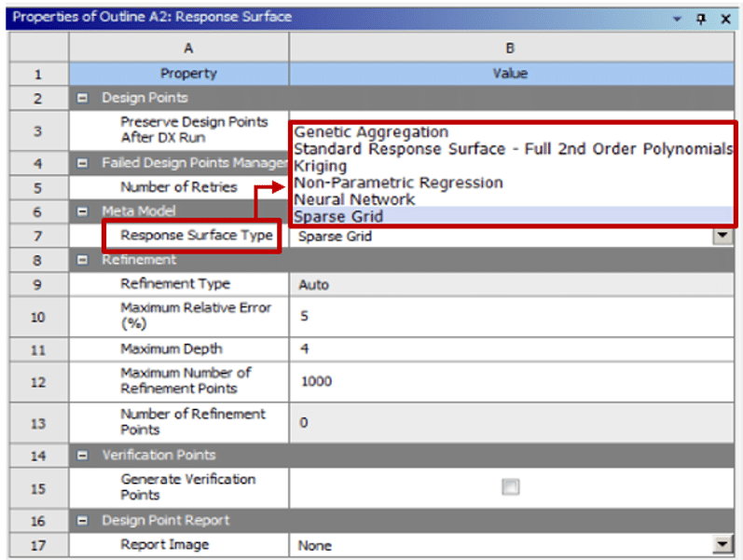Collapse the Verification Points section
The height and width of the screenshot is (560, 743).
point(83,455)
